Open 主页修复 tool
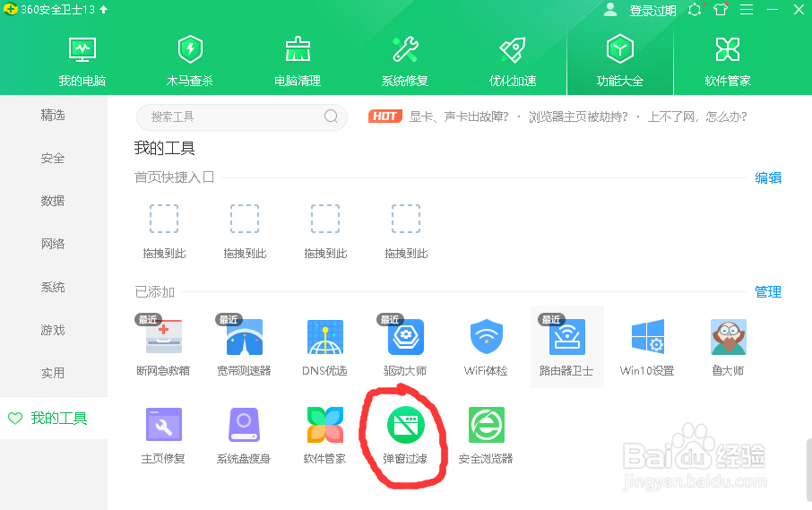Image resolution: width=812 pixels, height=510 pixels. [x=163, y=436]
